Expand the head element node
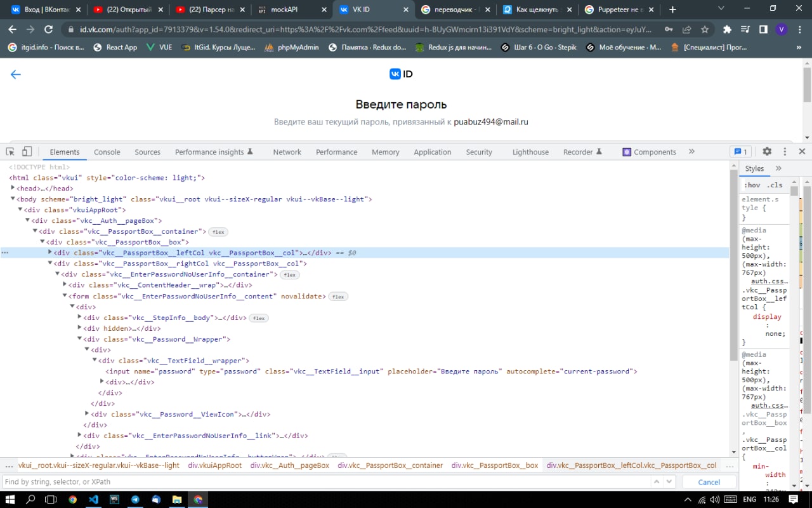Image resolution: width=812 pixels, height=508 pixels. pos(13,188)
